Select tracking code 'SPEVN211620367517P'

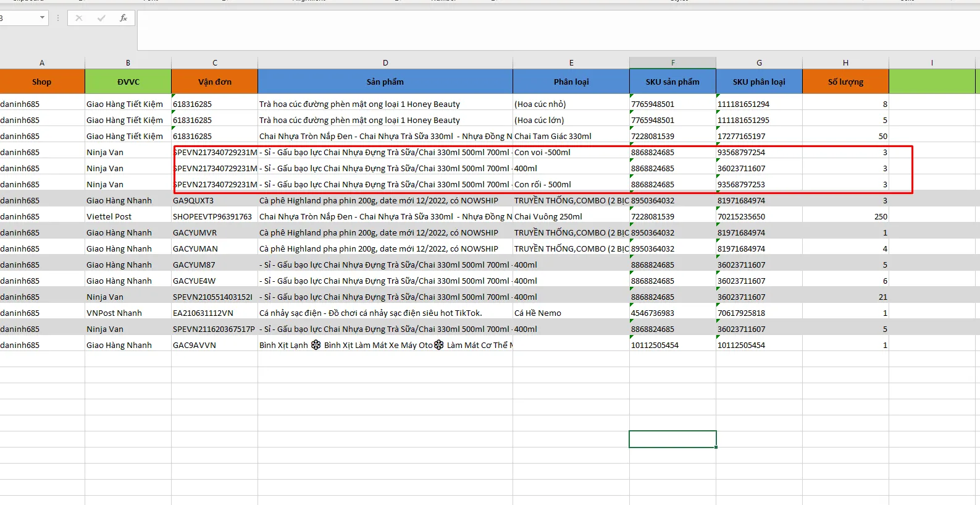pyautogui.click(x=215, y=329)
